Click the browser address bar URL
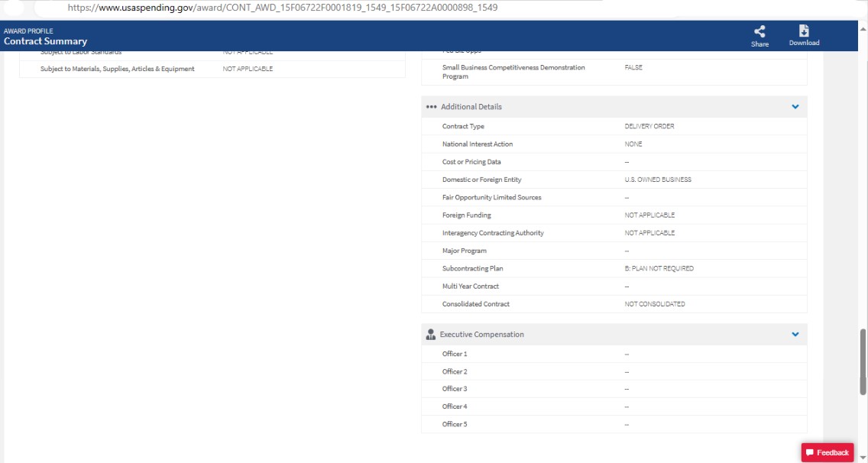Viewport: 868px width, 463px height. pyautogui.click(x=282, y=8)
